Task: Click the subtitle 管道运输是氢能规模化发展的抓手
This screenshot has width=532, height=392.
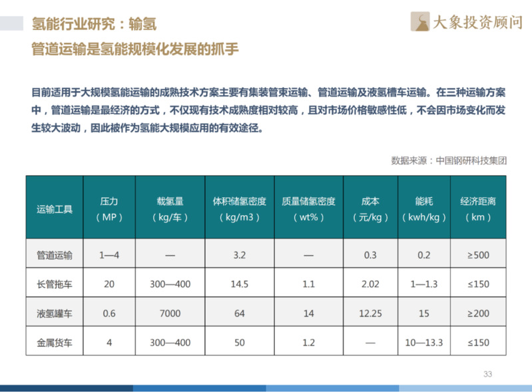Action: pos(135,49)
